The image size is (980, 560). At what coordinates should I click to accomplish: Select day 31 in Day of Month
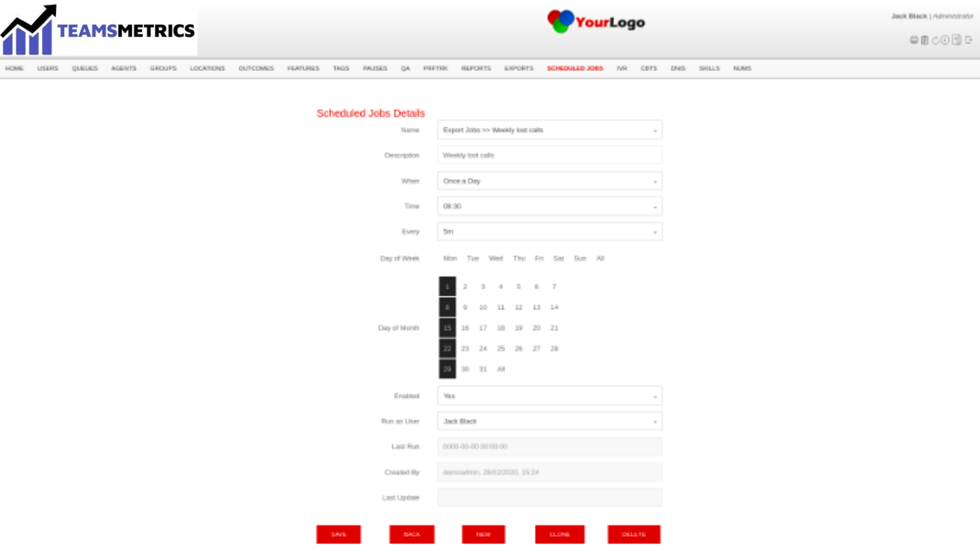click(x=483, y=369)
